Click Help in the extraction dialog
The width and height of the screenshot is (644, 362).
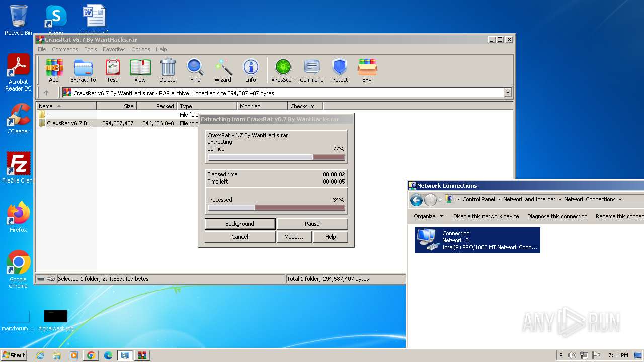[x=331, y=237]
